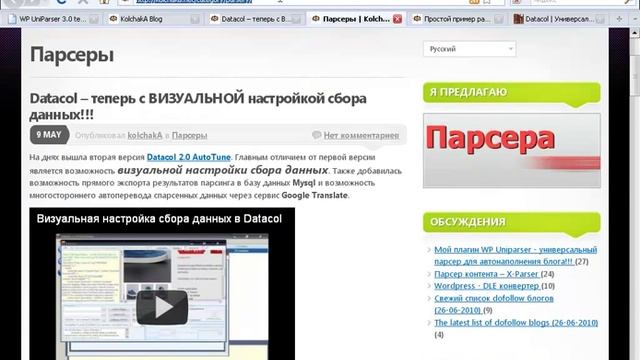This screenshot has width=640, height=360.
Task: Click the red 'Парсера' banner image
Action: pyautogui.click(x=512, y=150)
